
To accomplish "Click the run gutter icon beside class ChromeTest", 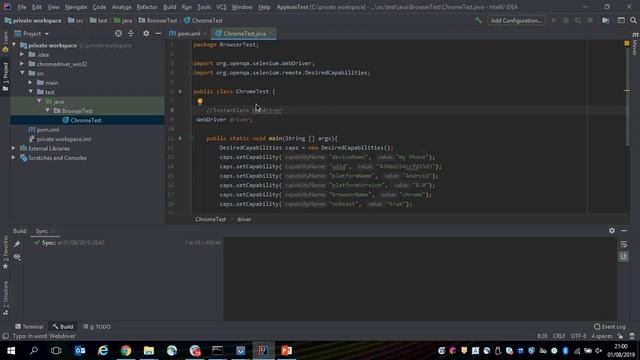I will click(180, 91).
